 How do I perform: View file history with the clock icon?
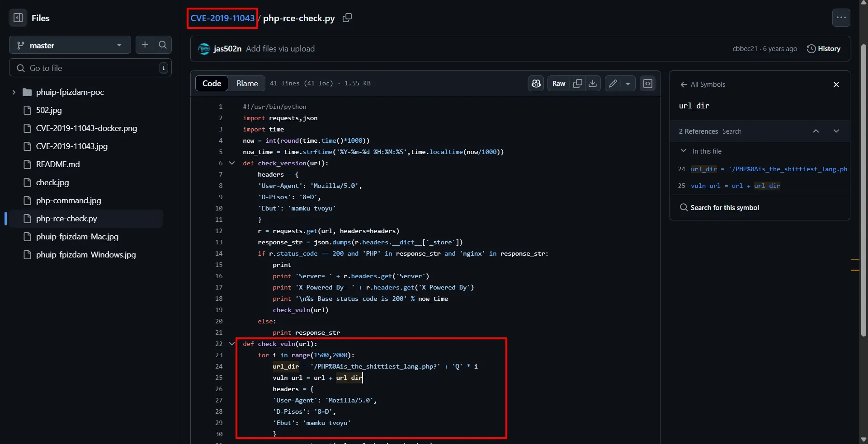tap(824, 49)
